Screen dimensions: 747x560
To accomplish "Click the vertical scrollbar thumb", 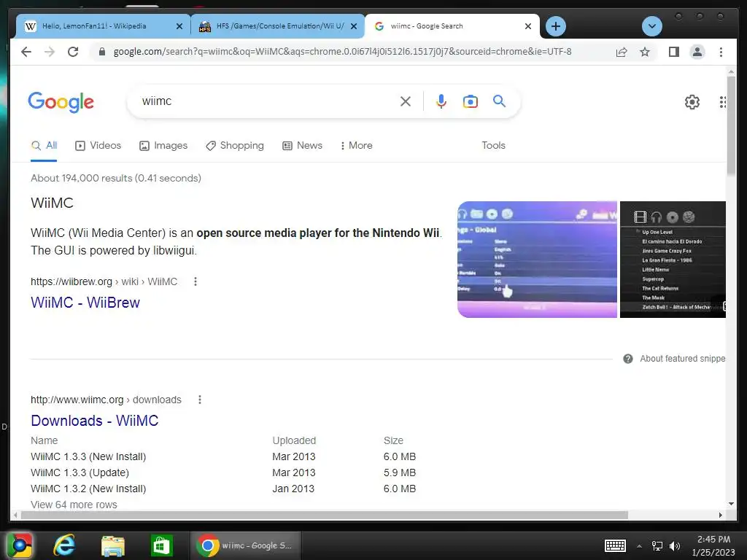I will [x=731, y=125].
